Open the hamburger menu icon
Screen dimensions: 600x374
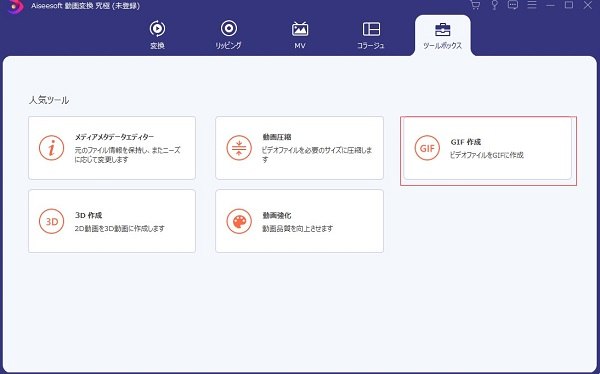532,5
